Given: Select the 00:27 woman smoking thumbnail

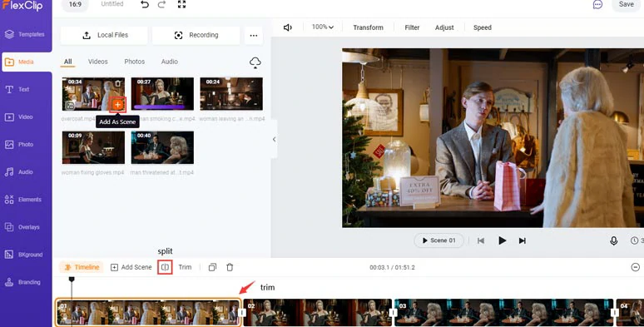Looking at the screenshot, I should click(x=162, y=94).
